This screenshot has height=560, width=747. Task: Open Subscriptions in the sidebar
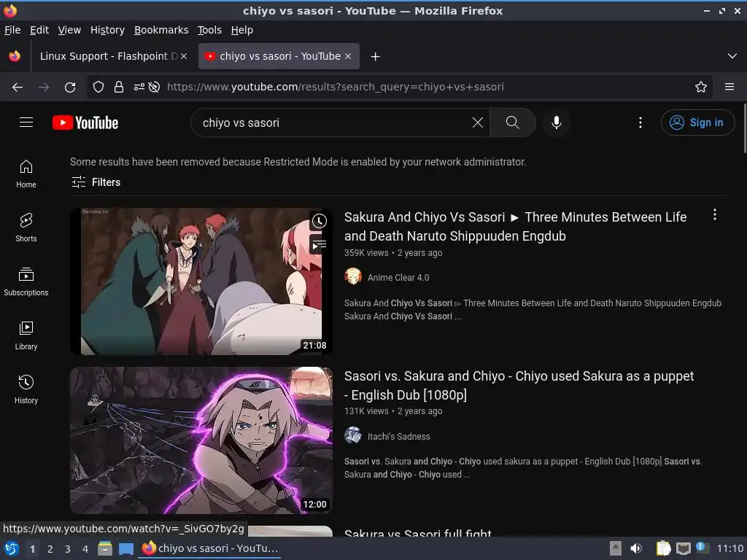[x=26, y=282]
